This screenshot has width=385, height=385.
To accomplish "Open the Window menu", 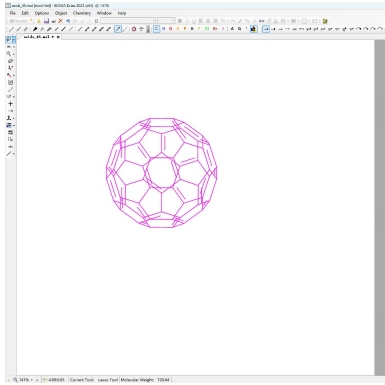I will 104,13.
